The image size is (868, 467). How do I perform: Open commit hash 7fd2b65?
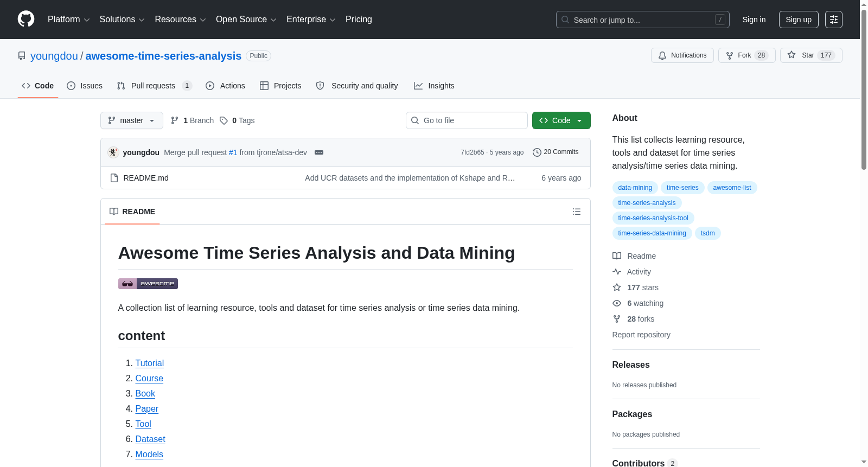click(473, 152)
